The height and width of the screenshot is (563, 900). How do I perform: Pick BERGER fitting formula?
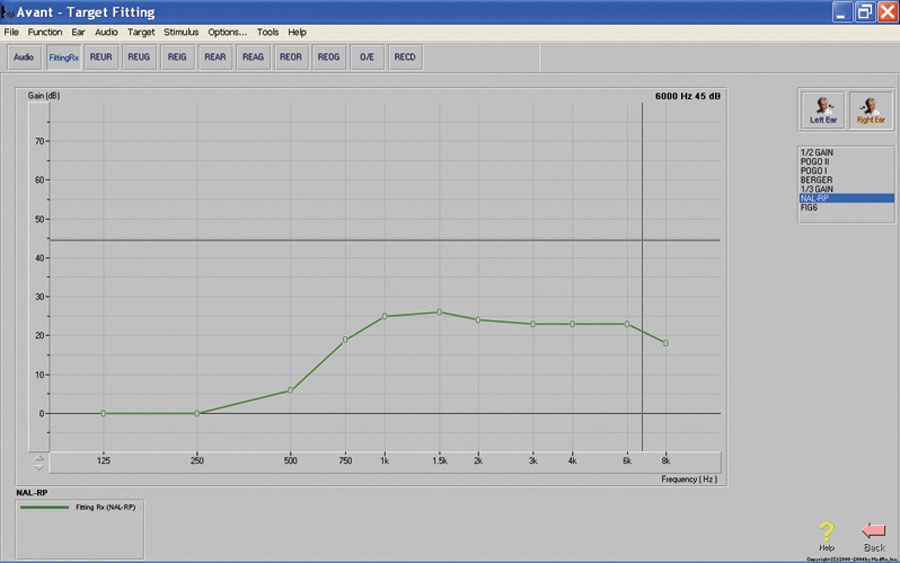click(816, 180)
